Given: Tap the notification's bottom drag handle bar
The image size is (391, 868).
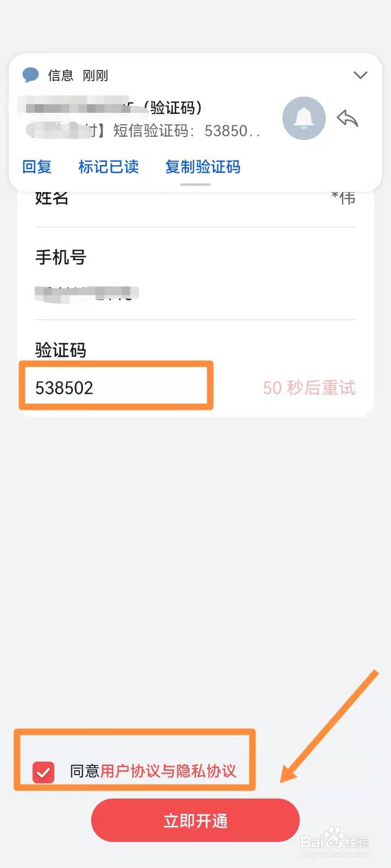Looking at the screenshot, I should [x=195, y=184].
